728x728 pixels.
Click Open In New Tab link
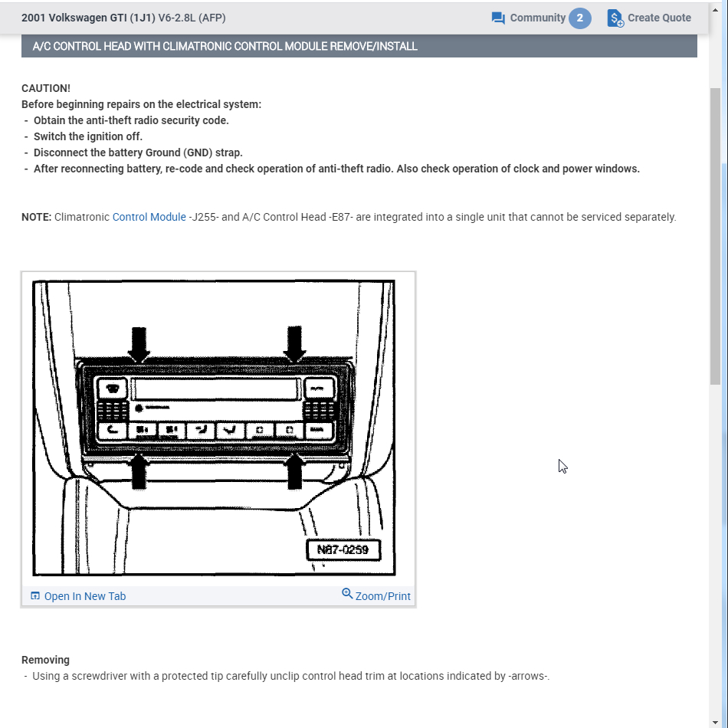pos(85,596)
